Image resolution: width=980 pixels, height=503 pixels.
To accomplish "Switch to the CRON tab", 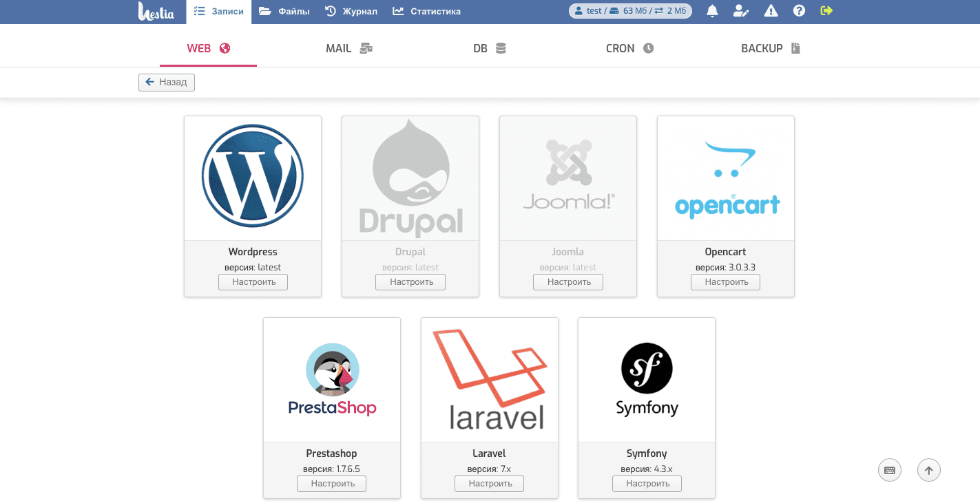I will coord(630,48).
